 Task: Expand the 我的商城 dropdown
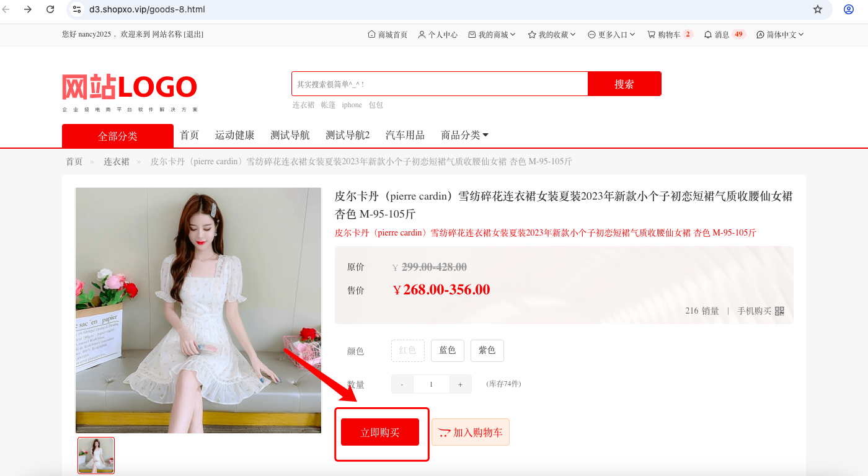tap(492, 35)
